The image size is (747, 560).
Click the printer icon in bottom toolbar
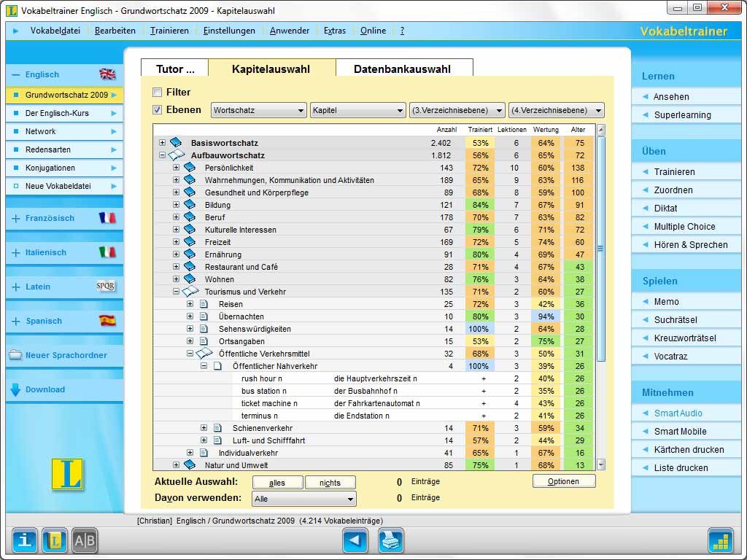tap(391, 540)
